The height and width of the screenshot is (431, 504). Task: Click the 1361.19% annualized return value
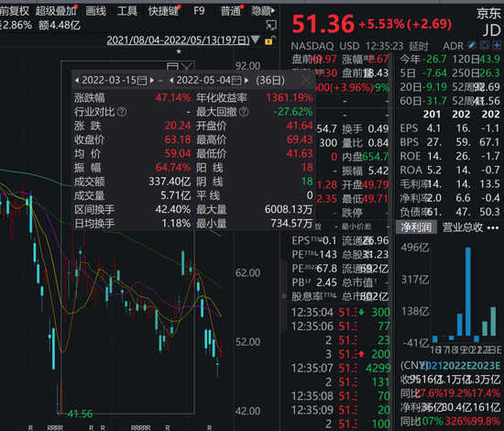[x=290, y=98]
